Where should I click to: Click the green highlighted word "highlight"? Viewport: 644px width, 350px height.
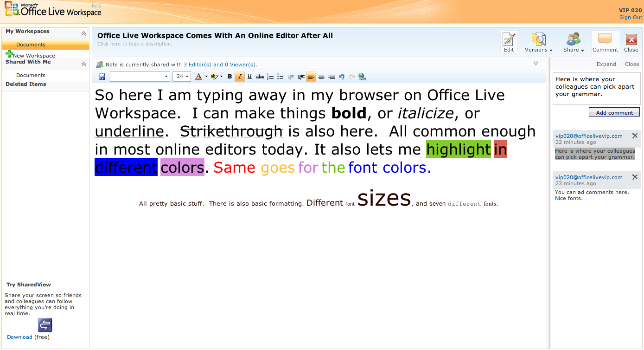point(459,149)
